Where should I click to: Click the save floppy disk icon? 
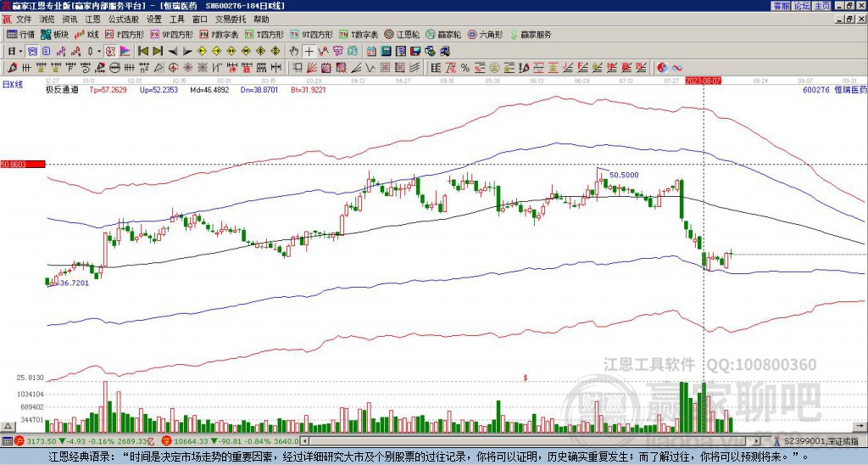coord(415,52)
